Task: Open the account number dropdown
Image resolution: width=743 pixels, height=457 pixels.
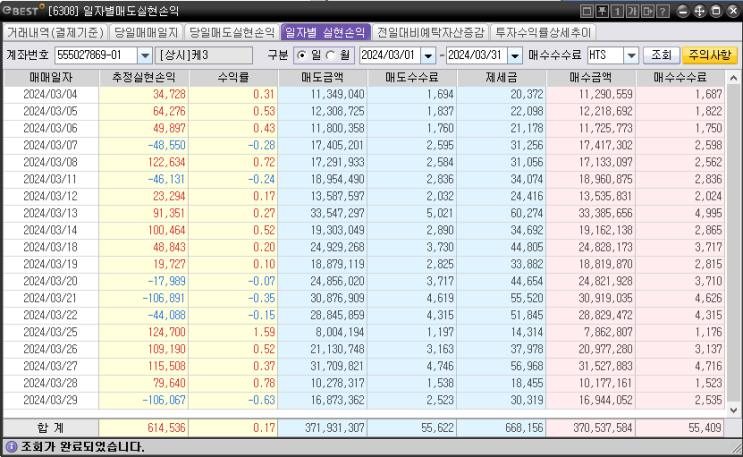Action: click(145, 55)
